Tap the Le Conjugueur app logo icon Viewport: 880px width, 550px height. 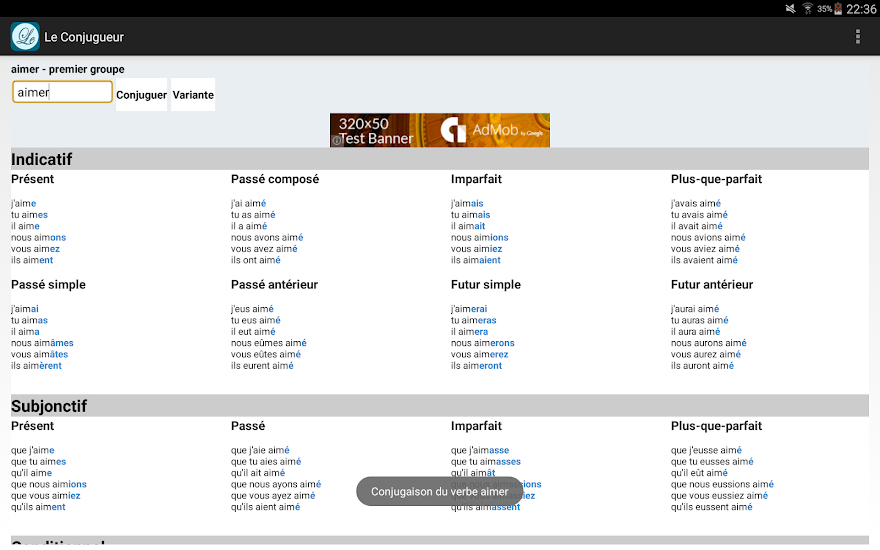pos(25,37)
